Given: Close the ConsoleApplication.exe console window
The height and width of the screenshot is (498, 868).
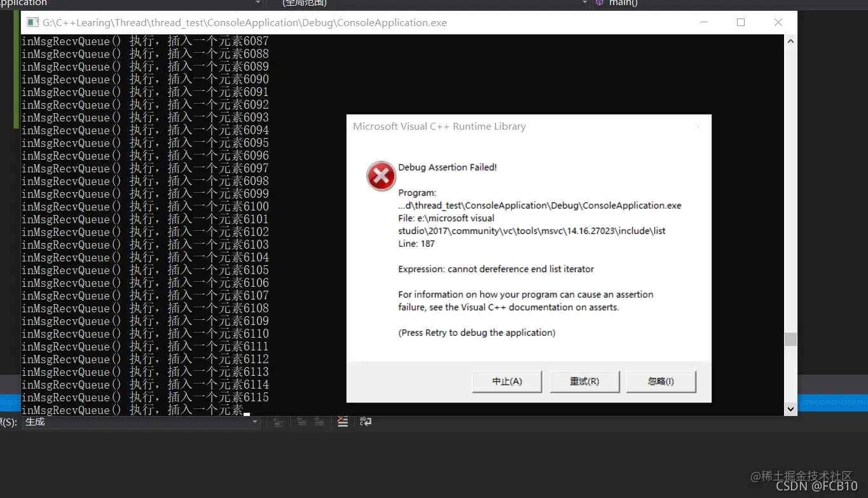Looking at the screenshot, I should coord(778,23).
